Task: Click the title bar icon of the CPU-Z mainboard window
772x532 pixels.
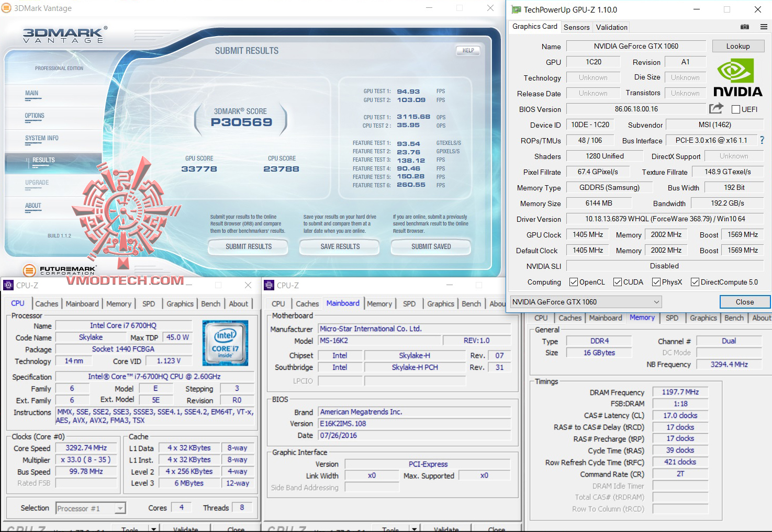Action: [x=269, y=285]
